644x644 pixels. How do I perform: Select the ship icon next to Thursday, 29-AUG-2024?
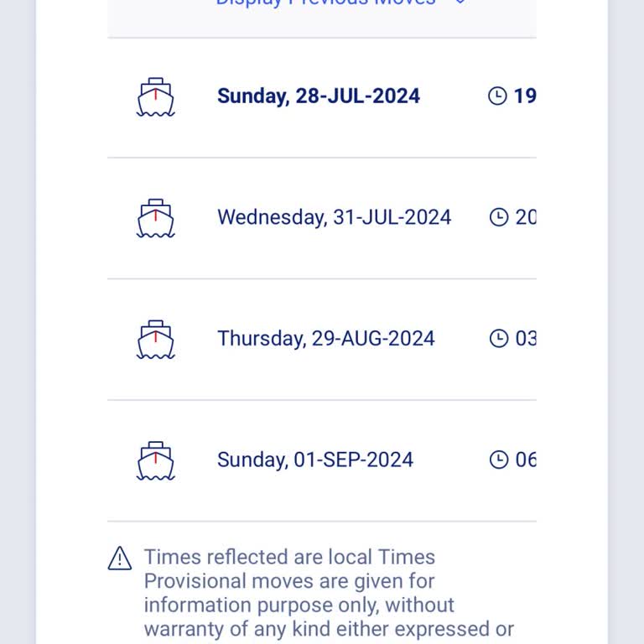(x=155, y=340)
